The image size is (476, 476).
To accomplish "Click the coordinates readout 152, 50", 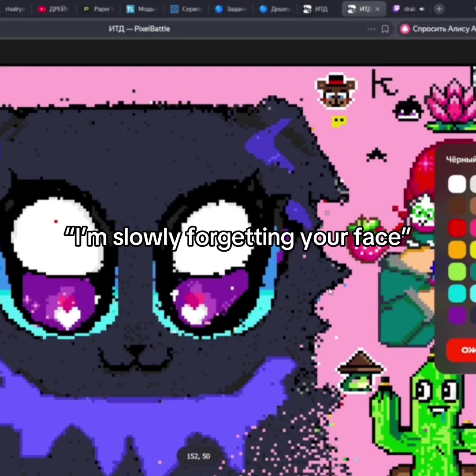I will [198, 456].
